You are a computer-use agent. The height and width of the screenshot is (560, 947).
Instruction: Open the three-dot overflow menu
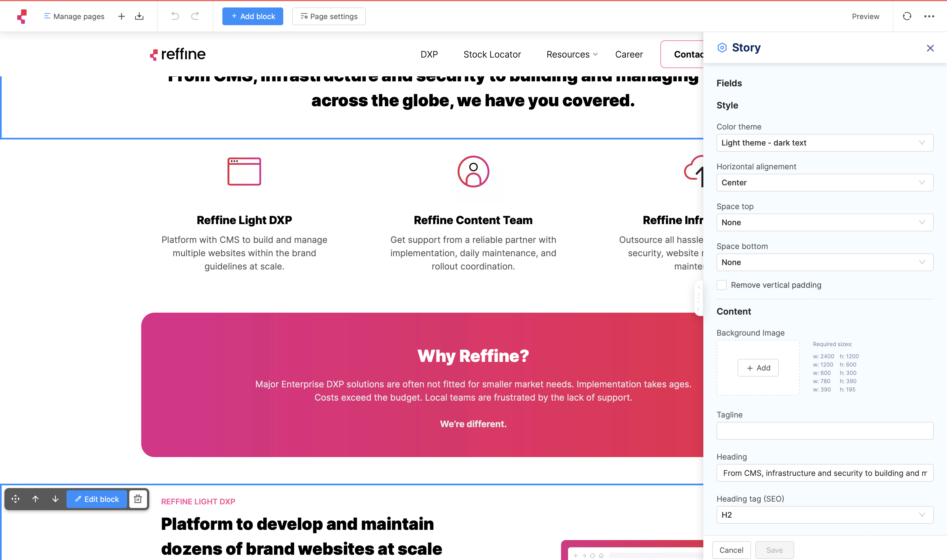[x=930, y=16]
